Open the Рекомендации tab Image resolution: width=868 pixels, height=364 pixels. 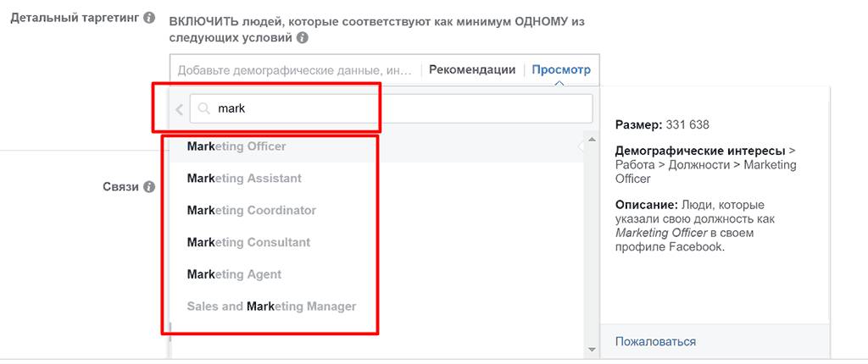pos(472,70)
